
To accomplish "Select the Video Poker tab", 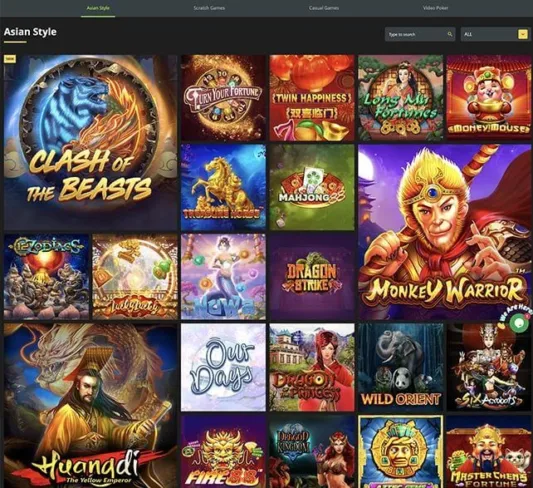I will point(435,8).
